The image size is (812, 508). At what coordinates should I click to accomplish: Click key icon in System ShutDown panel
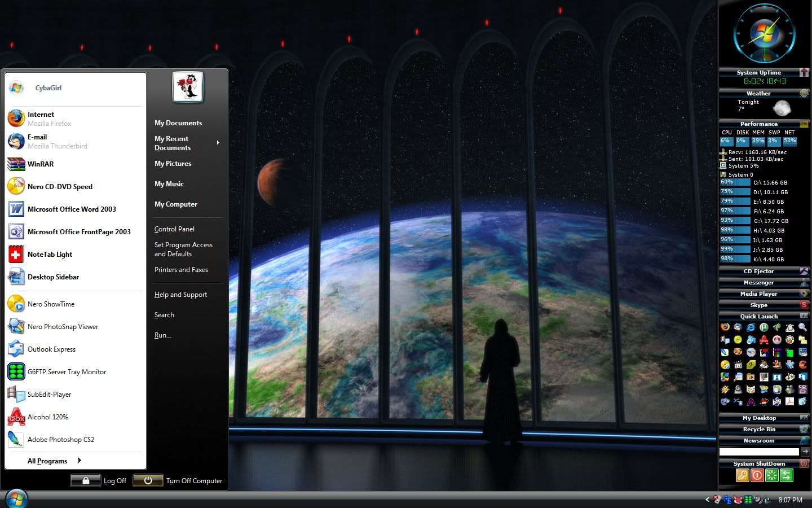point(742,475)
